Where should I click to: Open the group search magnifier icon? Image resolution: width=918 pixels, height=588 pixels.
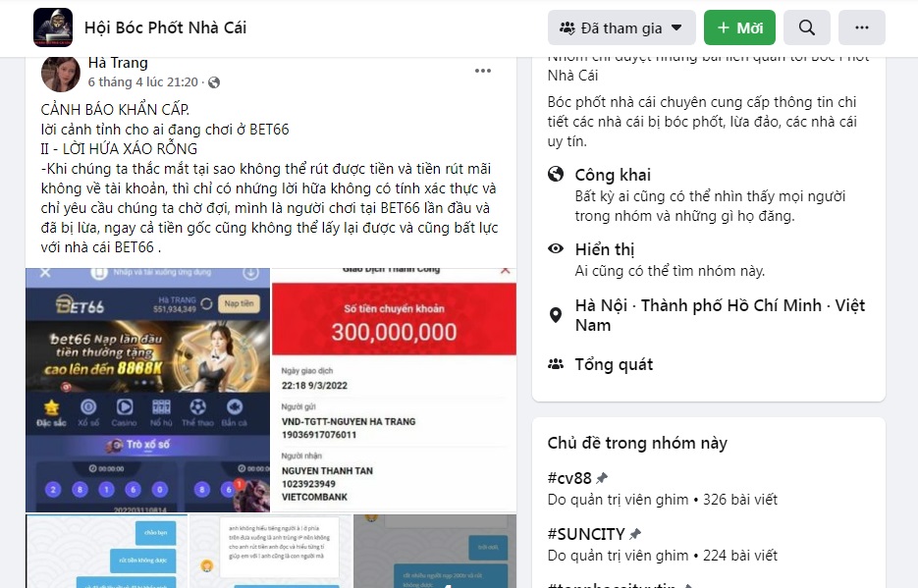(806, 27)
